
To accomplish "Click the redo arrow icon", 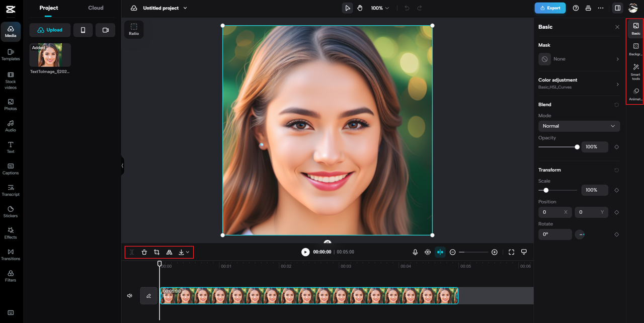I will click(420, 8).
